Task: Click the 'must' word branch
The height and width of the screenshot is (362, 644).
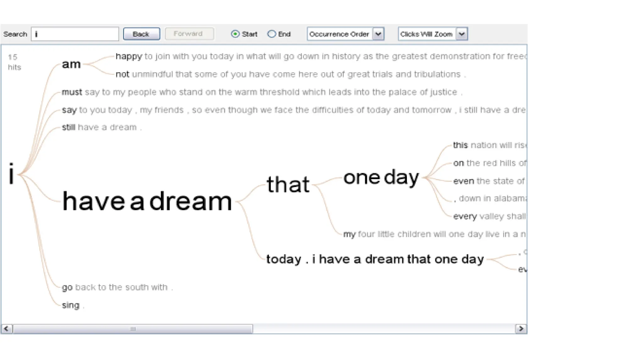Action: 72,92
